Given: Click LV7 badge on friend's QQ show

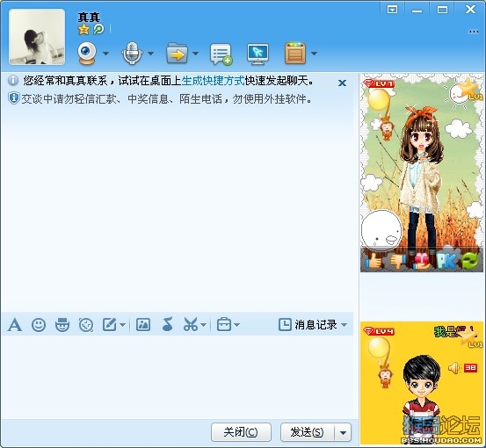Looking at the screenshot, I should tap(379, 83).
